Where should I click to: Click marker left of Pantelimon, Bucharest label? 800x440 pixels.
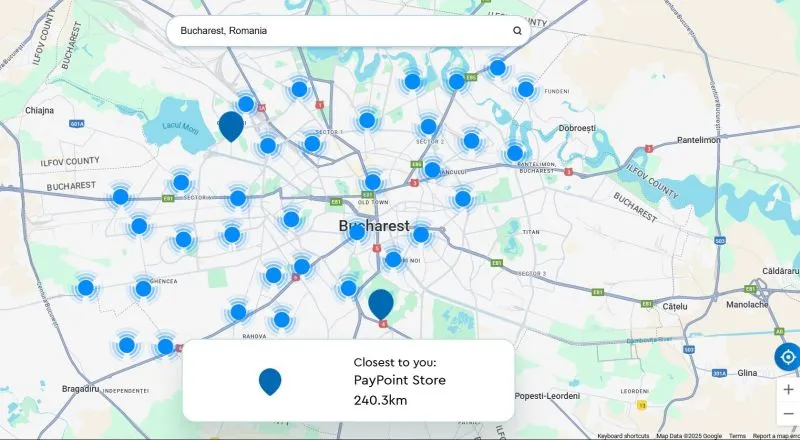(515, 153)
